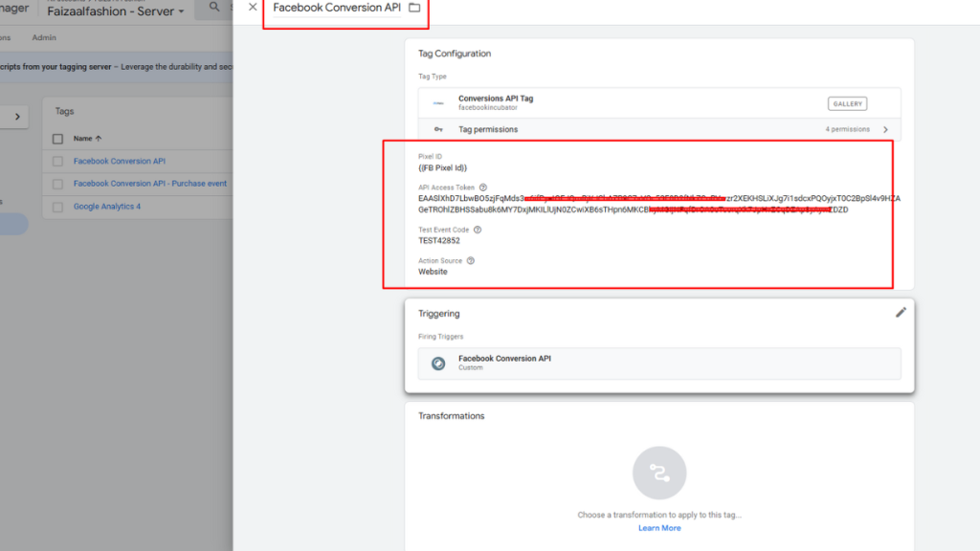Click the transformation placeholder circle icon
980x551 pixels.
point(659,473)
